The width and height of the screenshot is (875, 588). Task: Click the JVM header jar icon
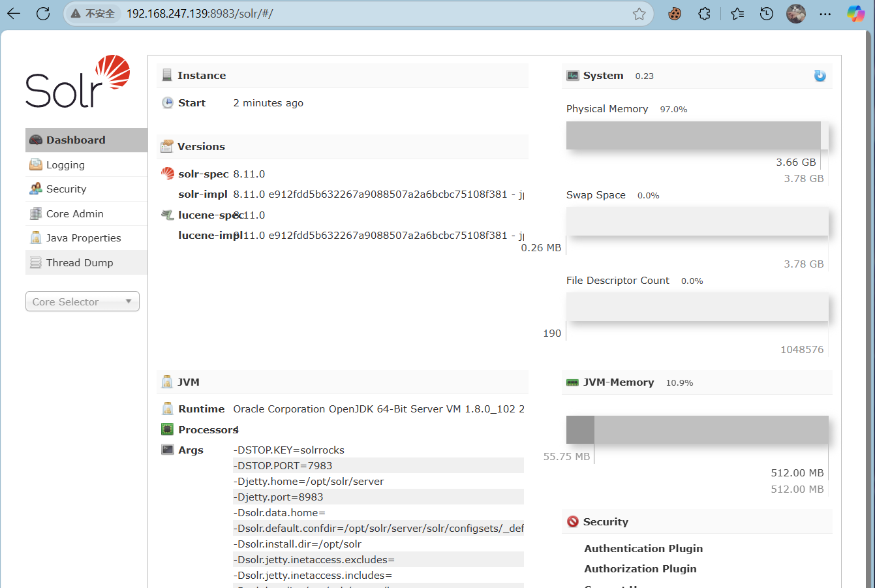pos(167,382)
